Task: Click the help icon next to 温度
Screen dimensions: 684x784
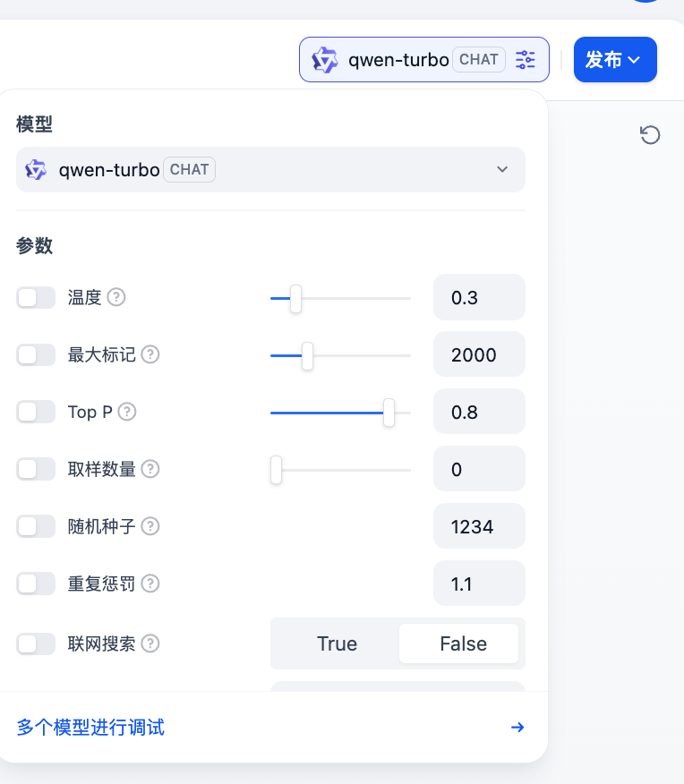Action: coord(116,297)
